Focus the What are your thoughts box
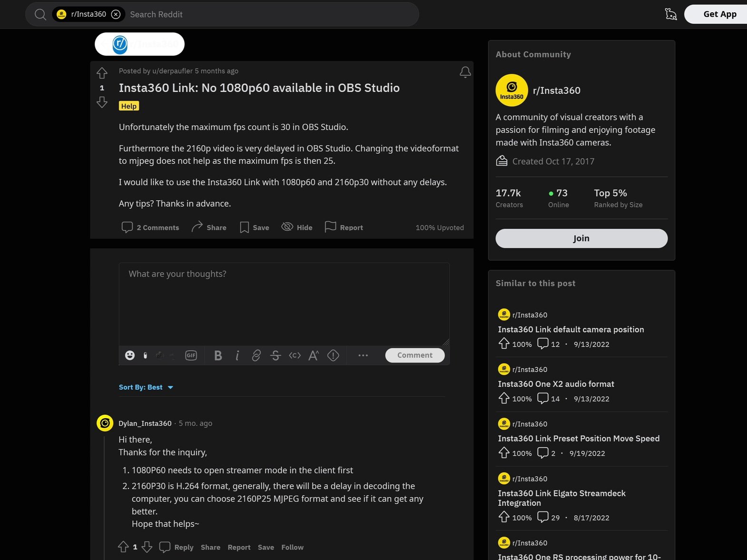The image size is (747, 560). click(x=284, y=304)
